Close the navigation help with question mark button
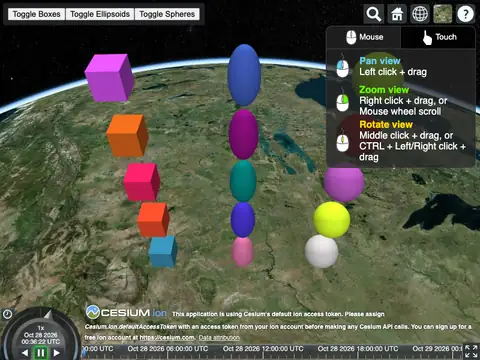480x360 pixels. (465, 14)
